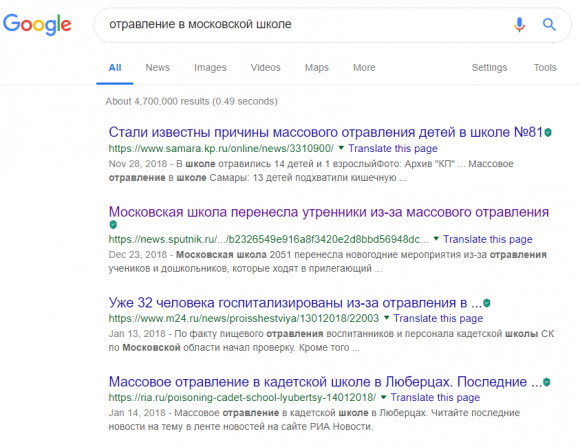Open search Settings menu
Viewport: 580px width, 445px height.
tap(489, 68)
